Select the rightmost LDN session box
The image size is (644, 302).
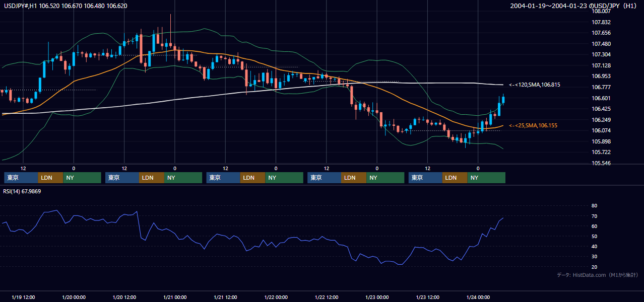[x=455, y=178]
